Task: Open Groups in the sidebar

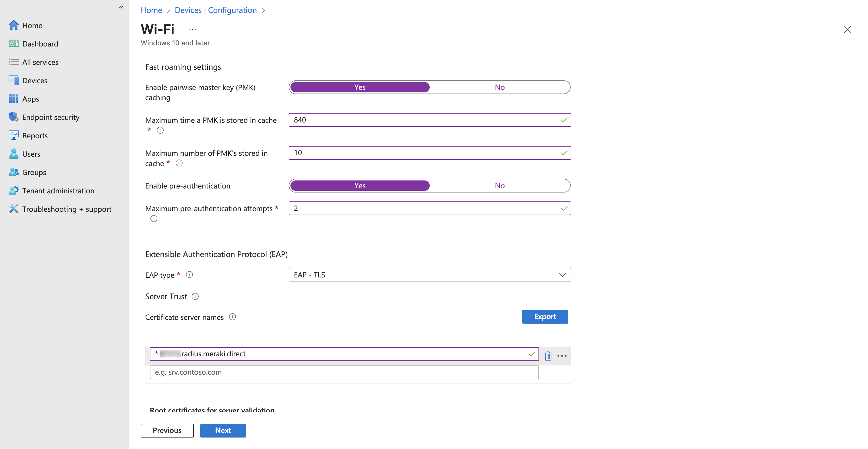Action: 34,172
